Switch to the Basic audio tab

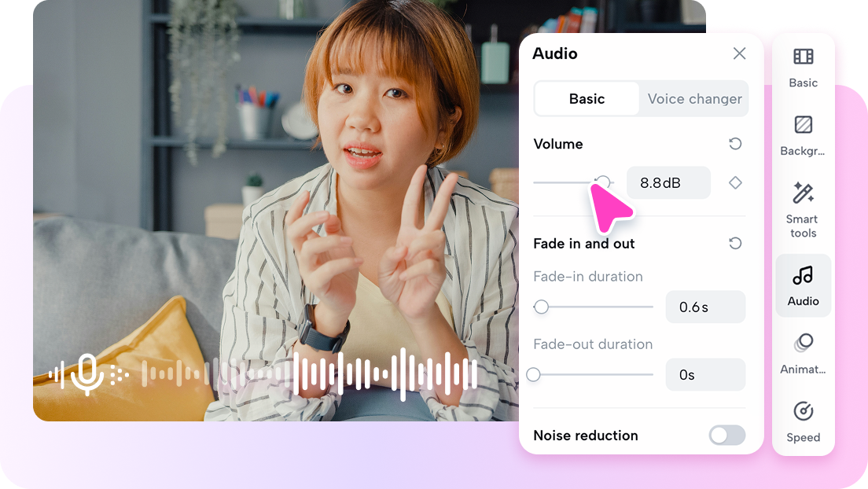[587, 98]
